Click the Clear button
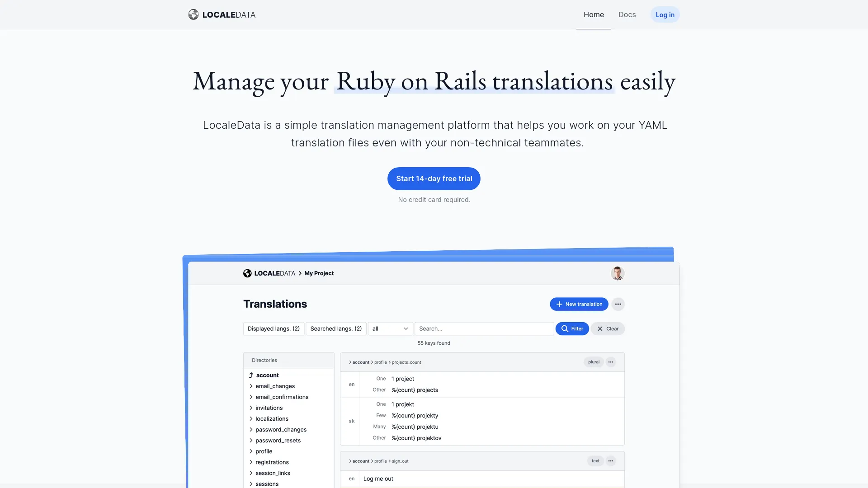868x488 pixels. [x=608, y=328]
